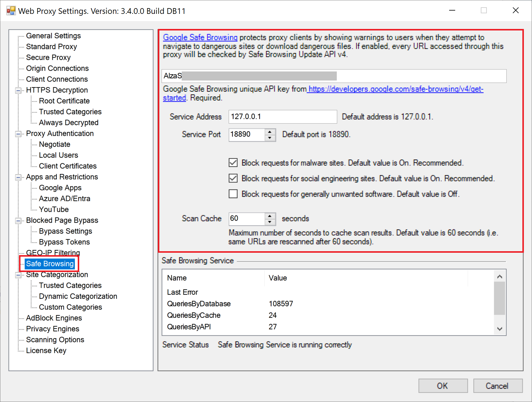Open Bypass Settings page
This screenshot has height=402, width=532.
tap(65, 231)
